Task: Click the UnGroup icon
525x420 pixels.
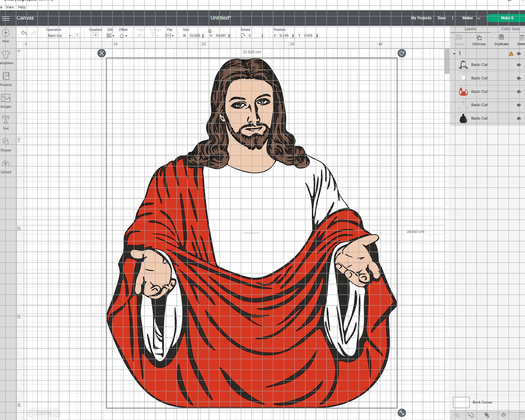Action: pos(479,38)
